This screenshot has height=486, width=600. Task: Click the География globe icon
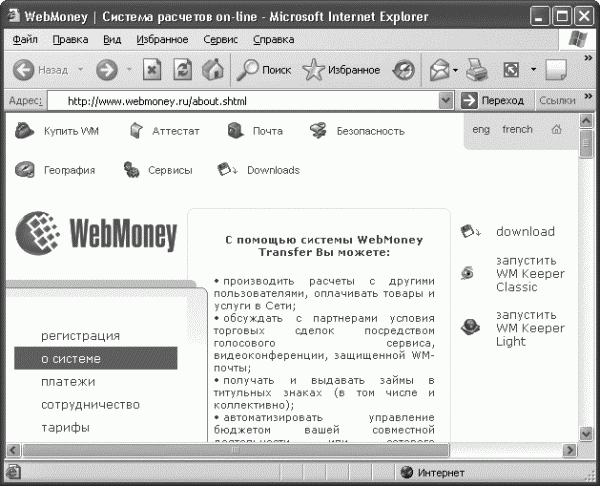tap(24, 170)
